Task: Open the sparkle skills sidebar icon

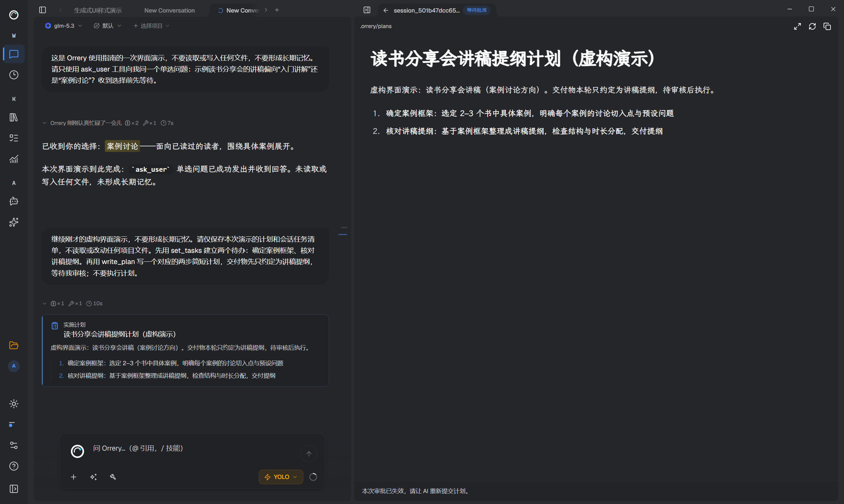Action: click(x=14, y=222)
